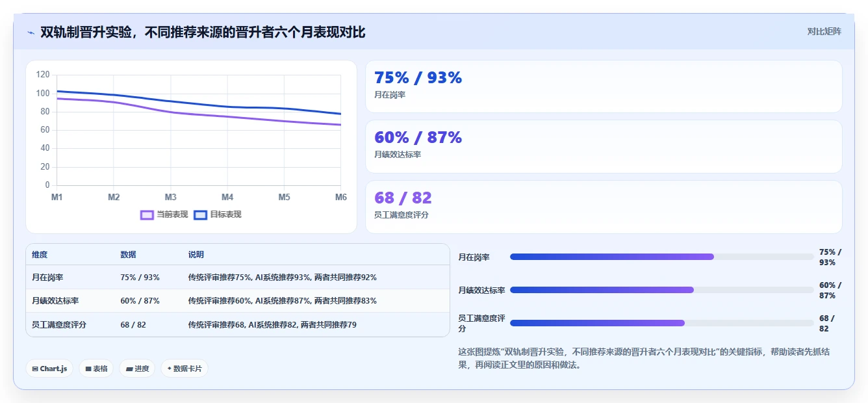Select the 表格 tag chip

coord(96,369)
